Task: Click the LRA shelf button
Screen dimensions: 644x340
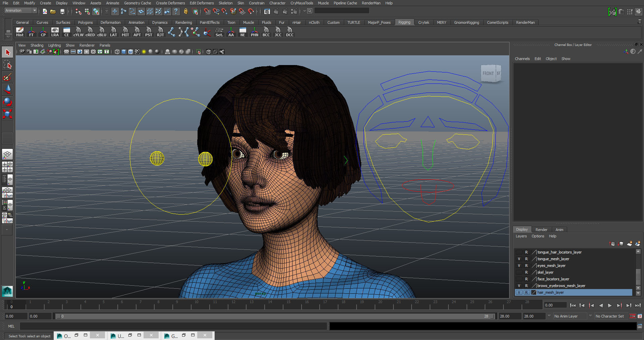Action: 55,32
